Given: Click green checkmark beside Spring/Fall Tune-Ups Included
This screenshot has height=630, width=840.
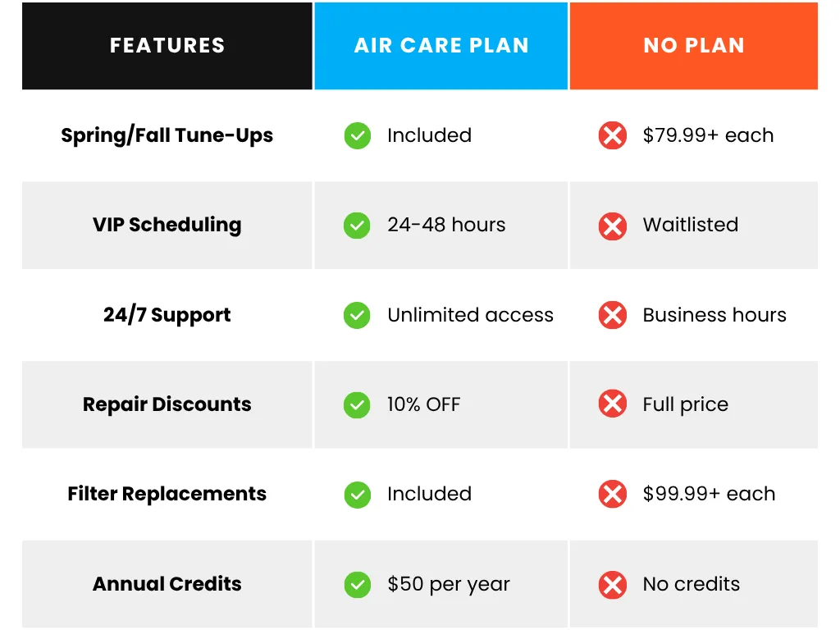Looking at the screenshot, I should [x=357, y=135].
